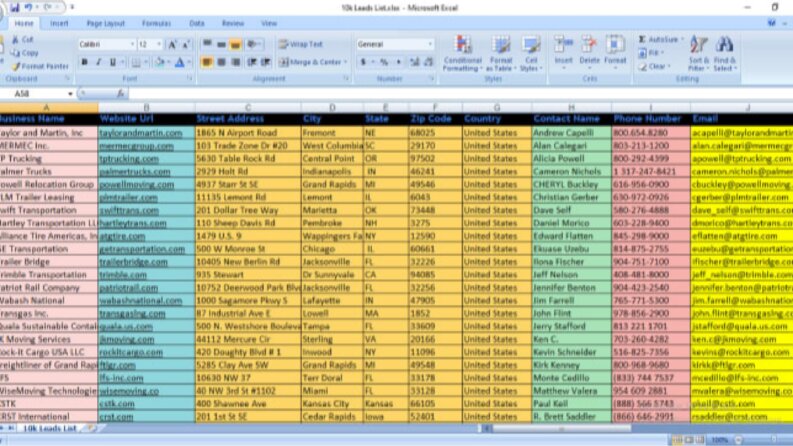Select the 10k Leads List sheet tab

50,428
